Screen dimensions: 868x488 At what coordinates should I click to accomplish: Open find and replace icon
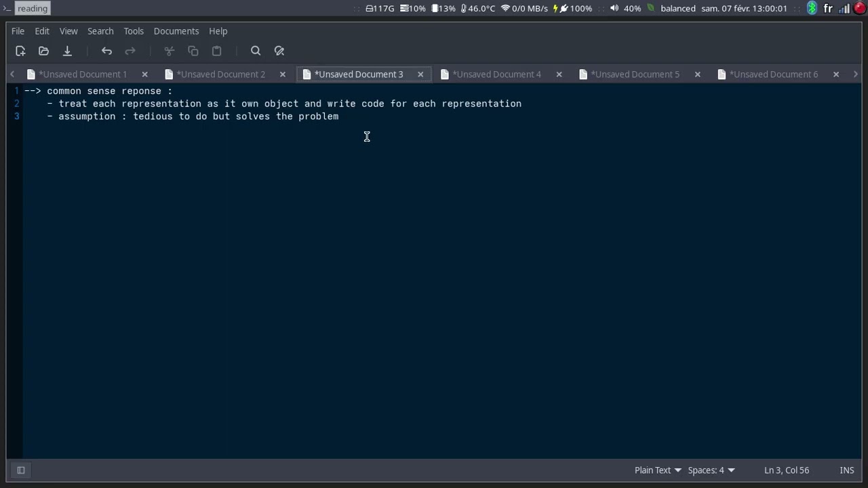(279, 51)
